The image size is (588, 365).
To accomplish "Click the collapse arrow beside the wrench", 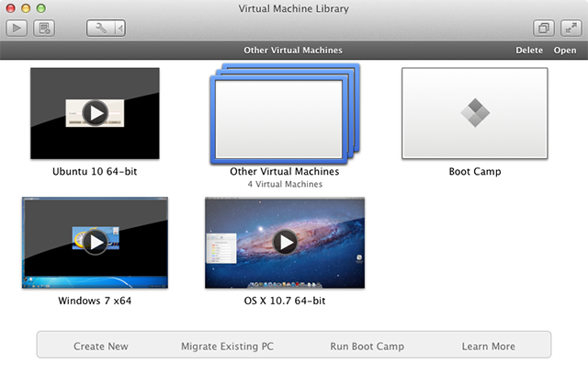I will pos(119,29).
